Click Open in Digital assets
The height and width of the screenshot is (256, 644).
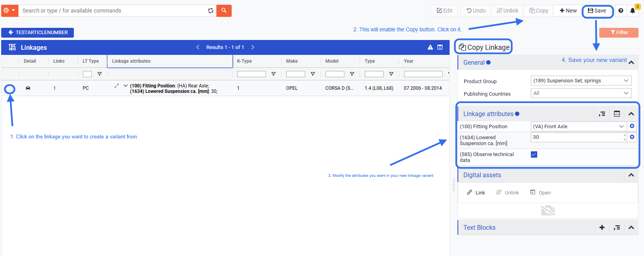click(x=540, y=192)
